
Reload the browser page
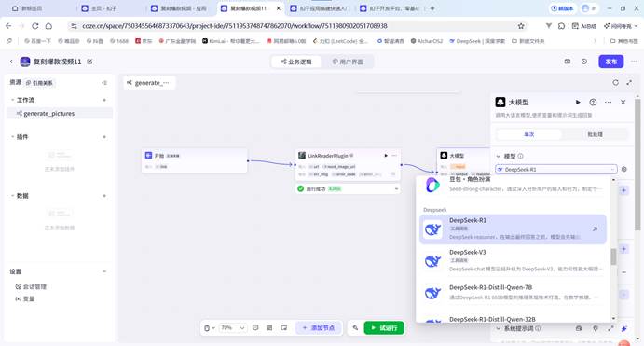[35, 26]
